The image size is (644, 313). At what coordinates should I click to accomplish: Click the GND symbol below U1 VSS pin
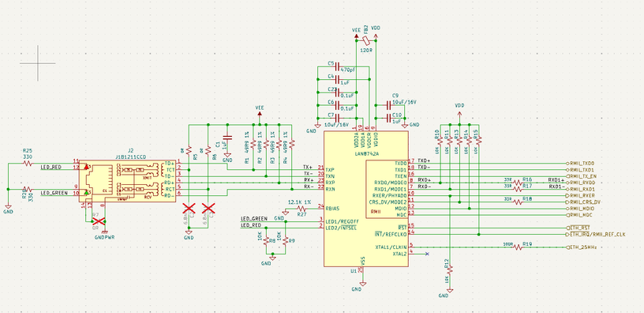coord(362,284)
